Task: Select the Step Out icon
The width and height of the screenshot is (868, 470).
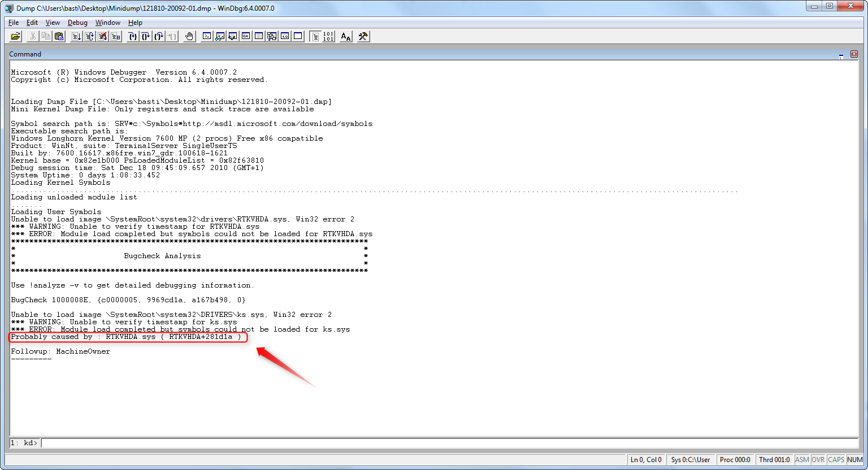Action: (158, 36)
